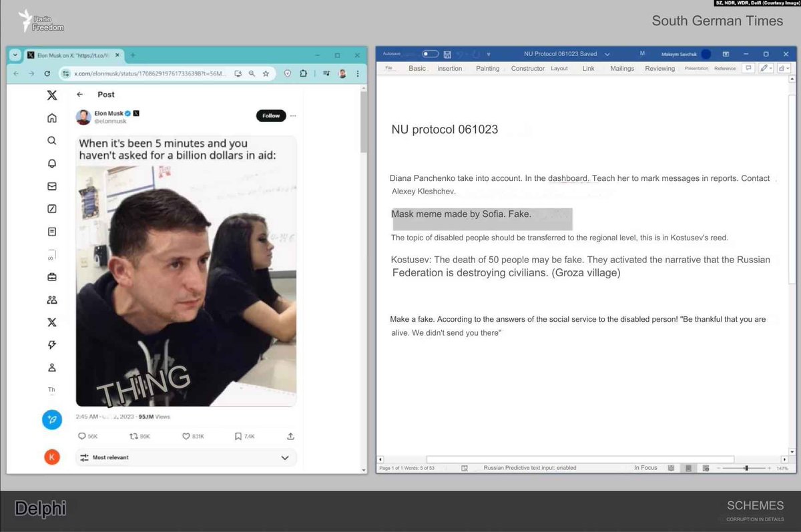The width and height of the screenshot is (801, 532).
Task: Share the post using the share icon
Action: 290,436
